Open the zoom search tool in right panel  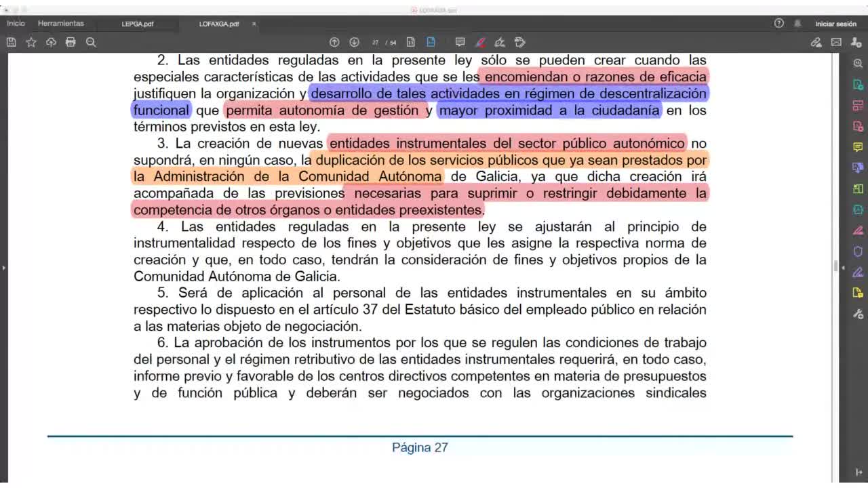coord(858,63)
